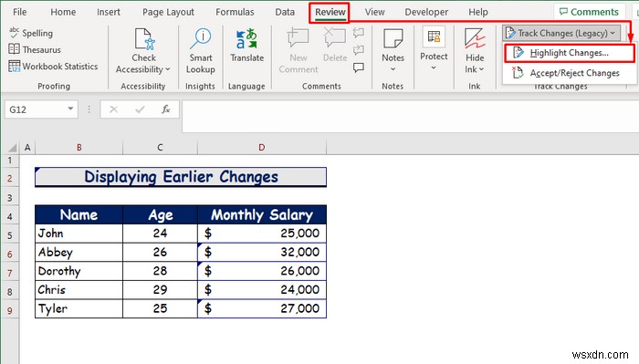Click the Hide Ink icon

[475, 39]
